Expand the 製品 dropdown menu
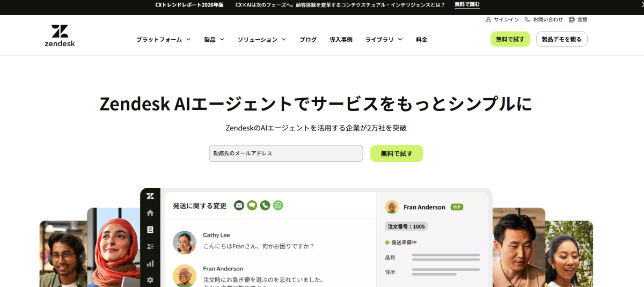Viewport: 644px width, 287px height. [214, 40]
